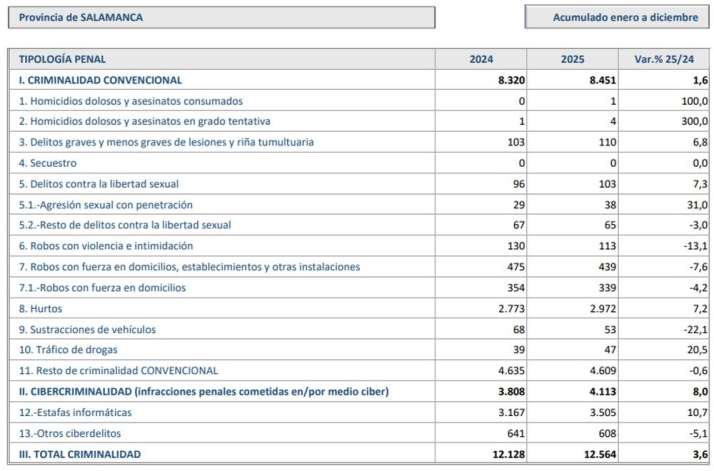714x471 pixels.
Task: Select the 2024 column header
Action: click(481, 59)
